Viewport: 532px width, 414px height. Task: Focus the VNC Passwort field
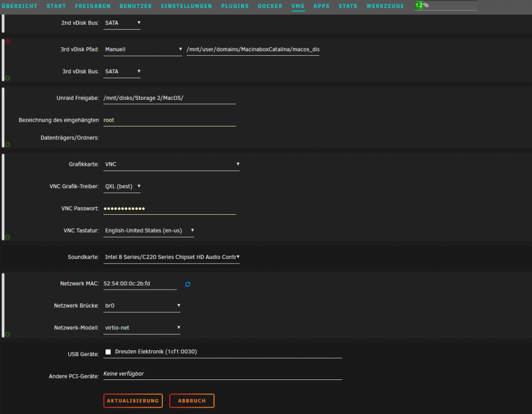[x=170, y=208]
